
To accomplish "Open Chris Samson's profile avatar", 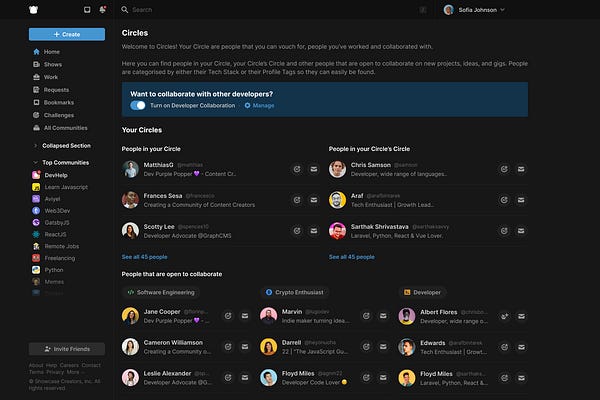I will click(x=338, y=169).
